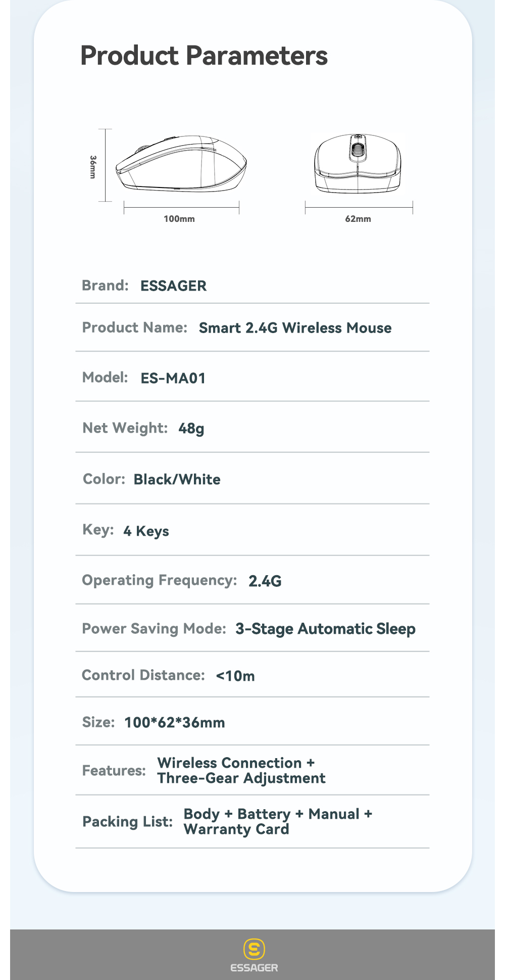Screen dimensions: 505x980
Task: Click the ESSAGER wordmark in footer
Action: (254, 968)
